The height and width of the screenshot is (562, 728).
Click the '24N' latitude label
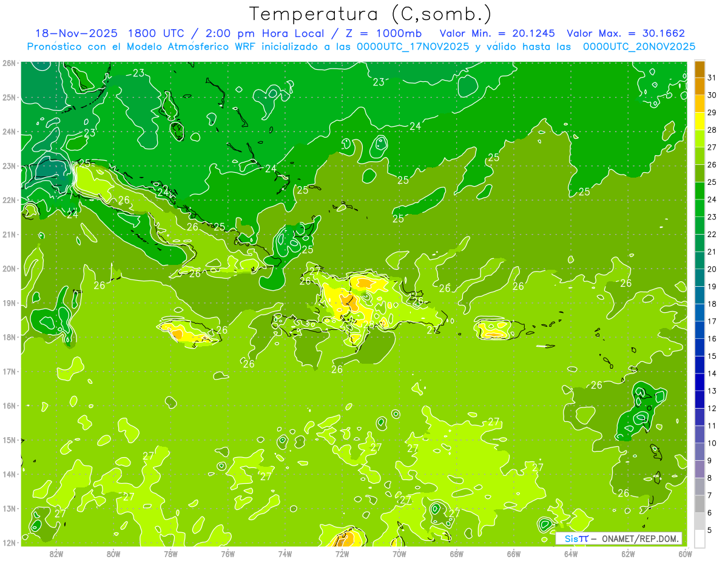click(9, 132)
